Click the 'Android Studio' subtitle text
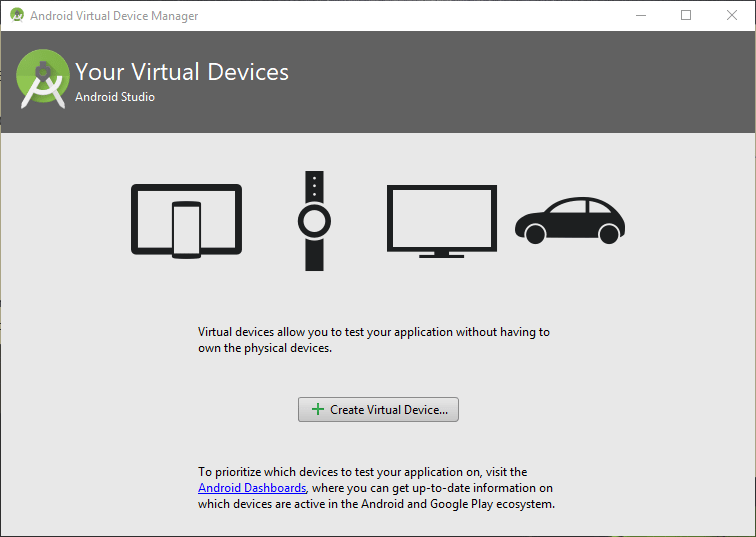 (115, 97)
